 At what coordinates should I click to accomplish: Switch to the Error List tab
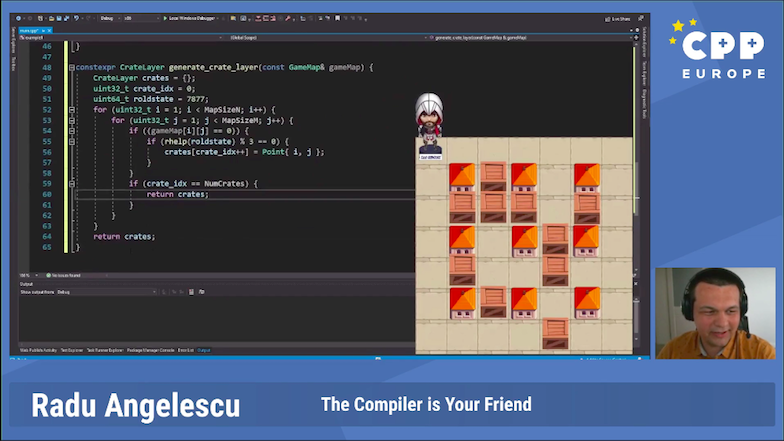click(186, 350)
